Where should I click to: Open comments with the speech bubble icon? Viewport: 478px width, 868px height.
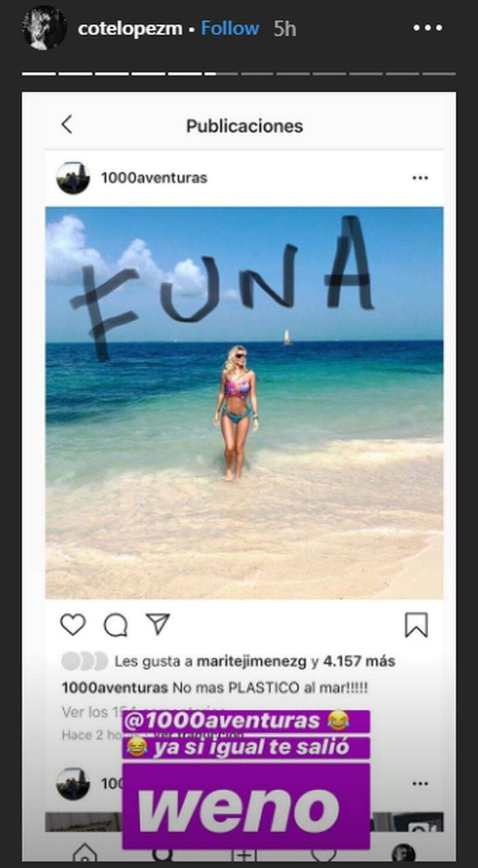point(115,624)
